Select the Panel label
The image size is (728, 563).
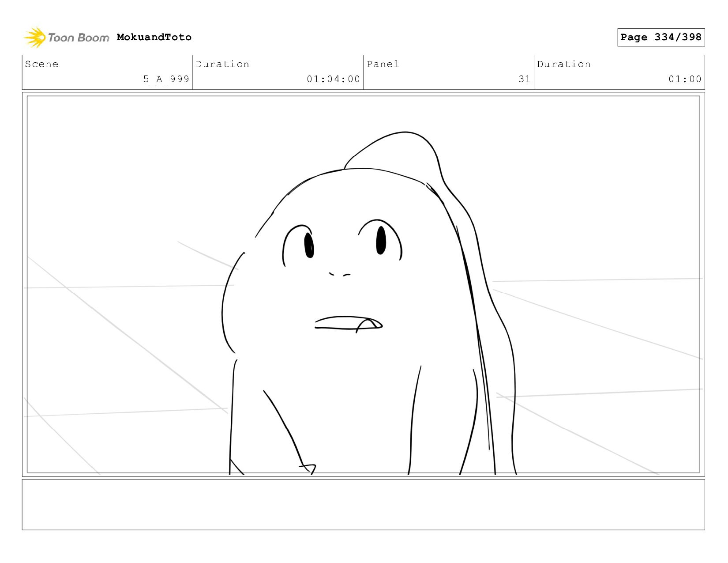coord(383,64)
